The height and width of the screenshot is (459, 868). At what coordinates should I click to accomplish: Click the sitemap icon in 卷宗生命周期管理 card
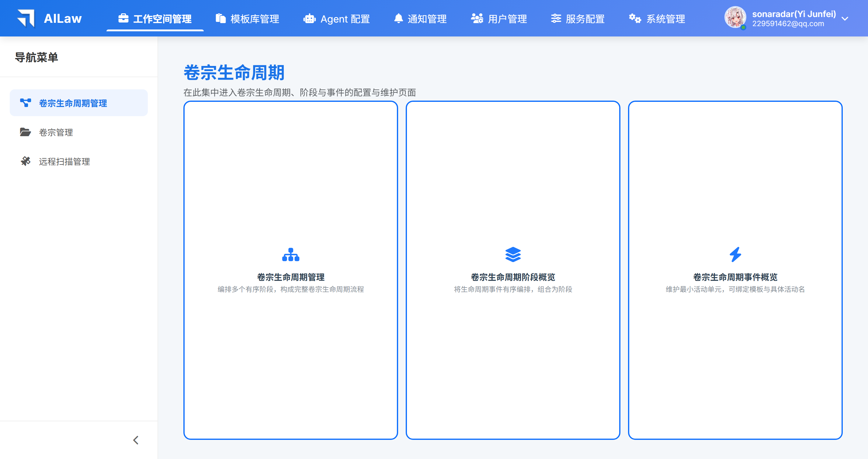(x=290, y=255)
